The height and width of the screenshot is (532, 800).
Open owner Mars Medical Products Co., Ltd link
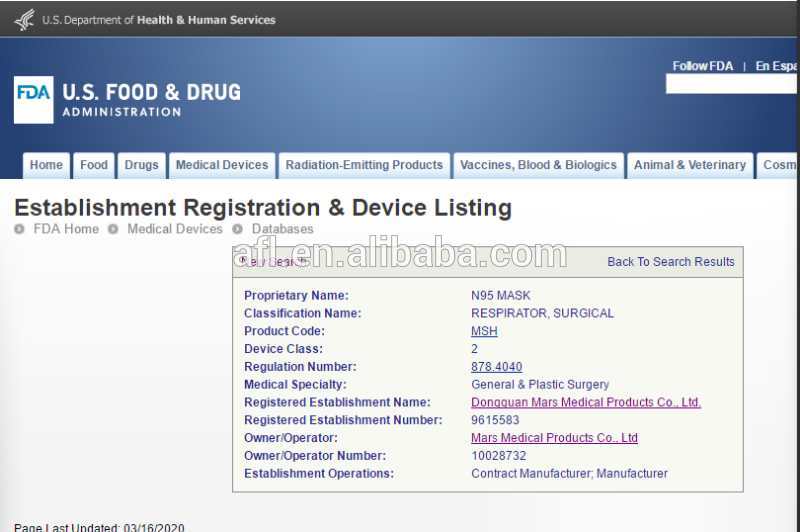click(554, 438)
